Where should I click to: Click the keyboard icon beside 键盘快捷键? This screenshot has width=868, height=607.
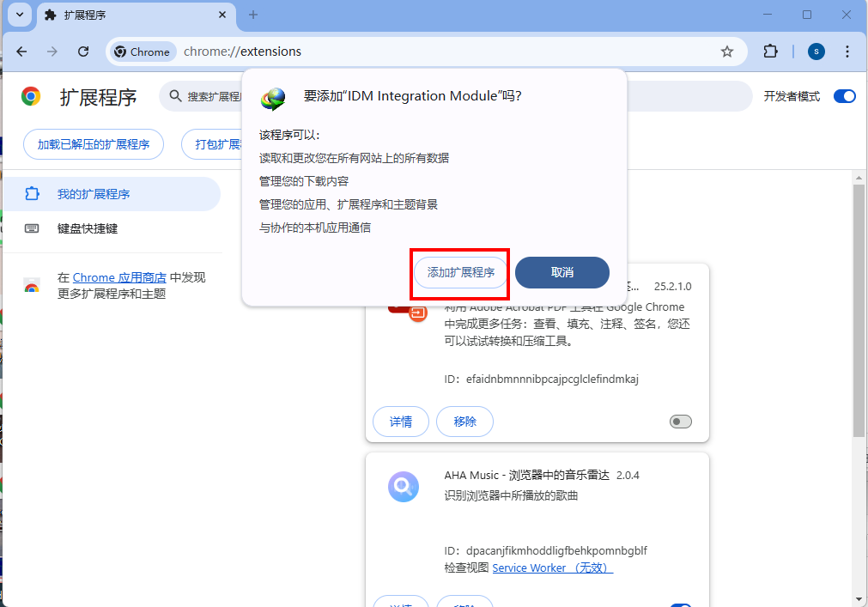32,228
